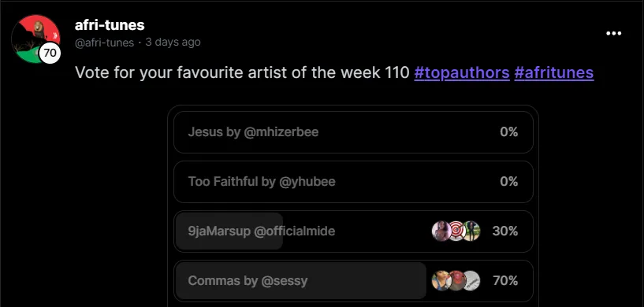Open the afri-tunes display name
Viewport: 644px width, 307px height.
(110, 25)
